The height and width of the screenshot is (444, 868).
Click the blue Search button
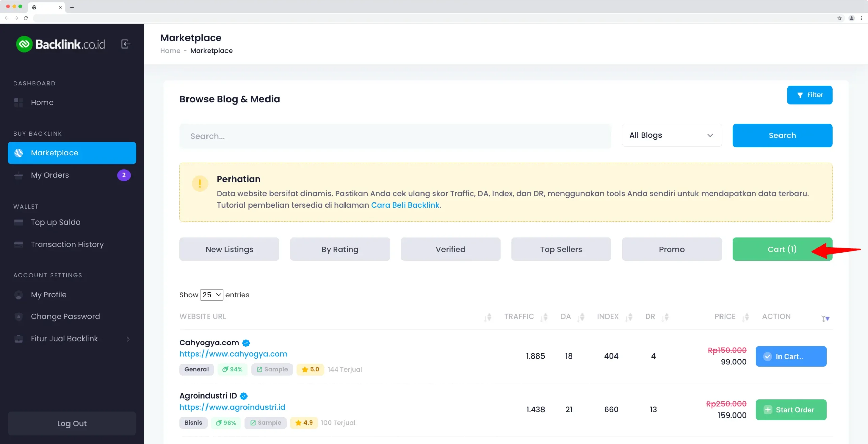(782, 135)
